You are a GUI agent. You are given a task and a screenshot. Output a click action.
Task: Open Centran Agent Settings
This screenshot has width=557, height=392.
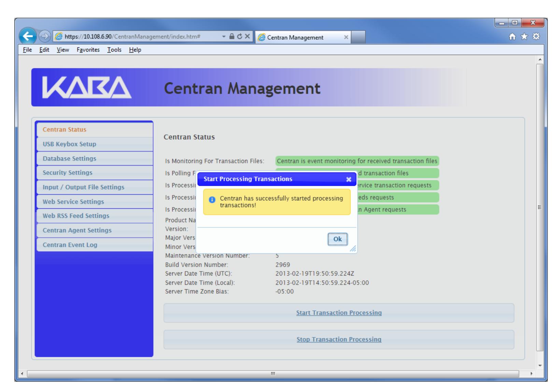95,230
